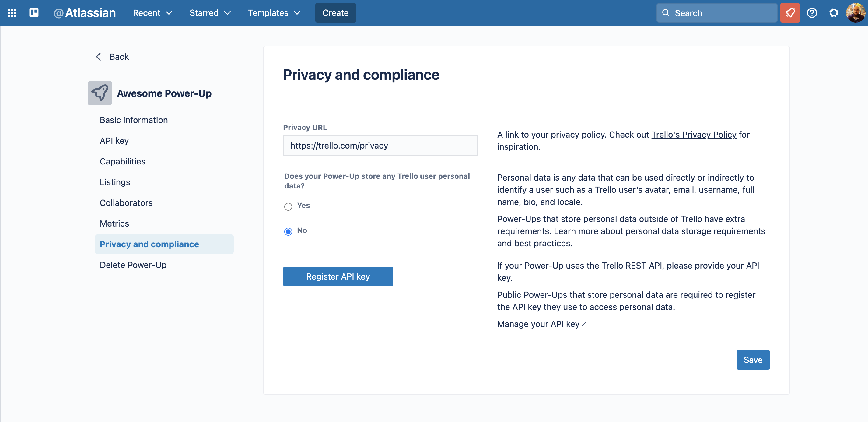This screenshot has width=868, height=422.
Task: Click the Register API key button
Action: click(338, 276)
